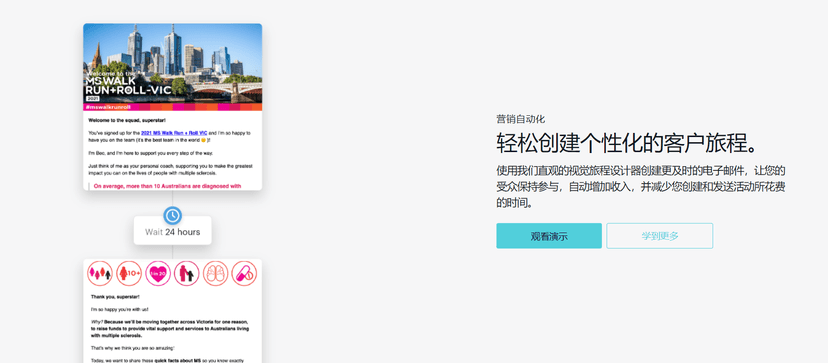This screenshot has width=828, height=363.
Task: Click the blue clock icon above Wait
Action: tap(173, 216)
